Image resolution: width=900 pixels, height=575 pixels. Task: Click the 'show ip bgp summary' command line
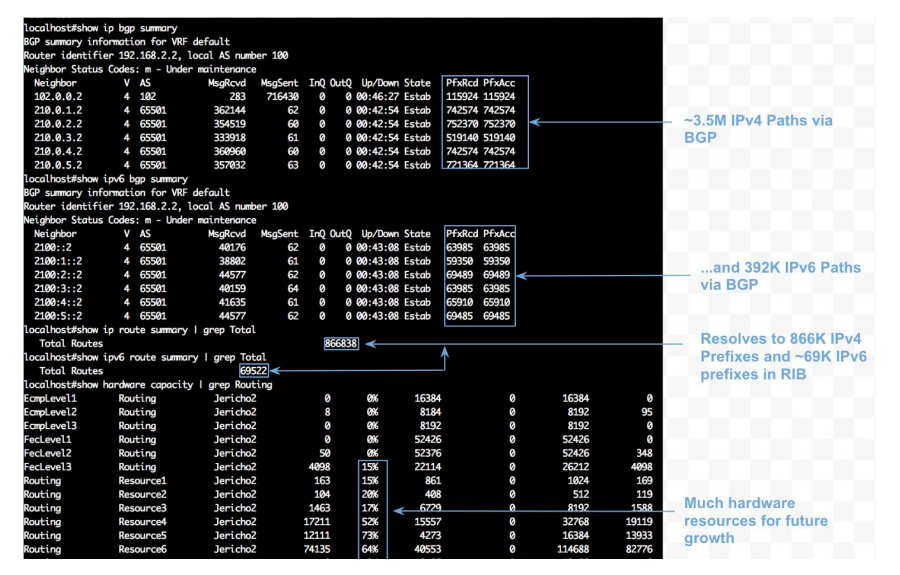(x=100, y=28)
